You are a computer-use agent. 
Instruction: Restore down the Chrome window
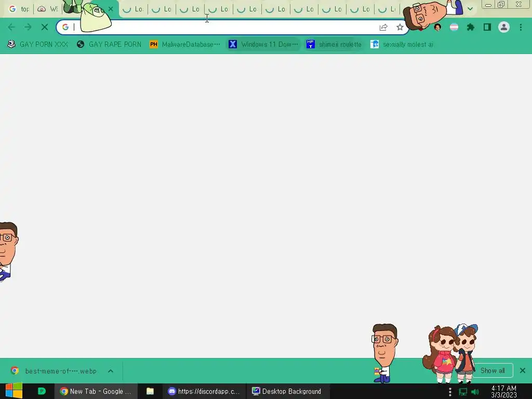pyautogui.click(x=501, y=5)
